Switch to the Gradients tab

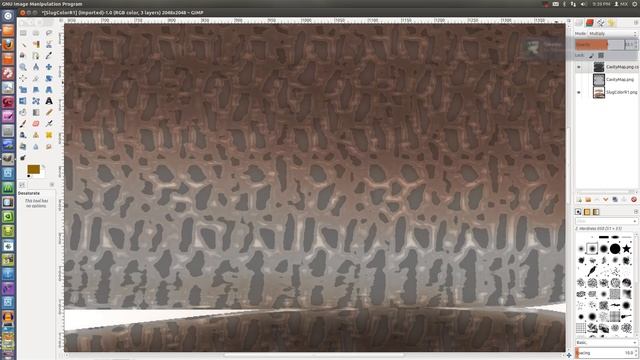pos(596,212)
